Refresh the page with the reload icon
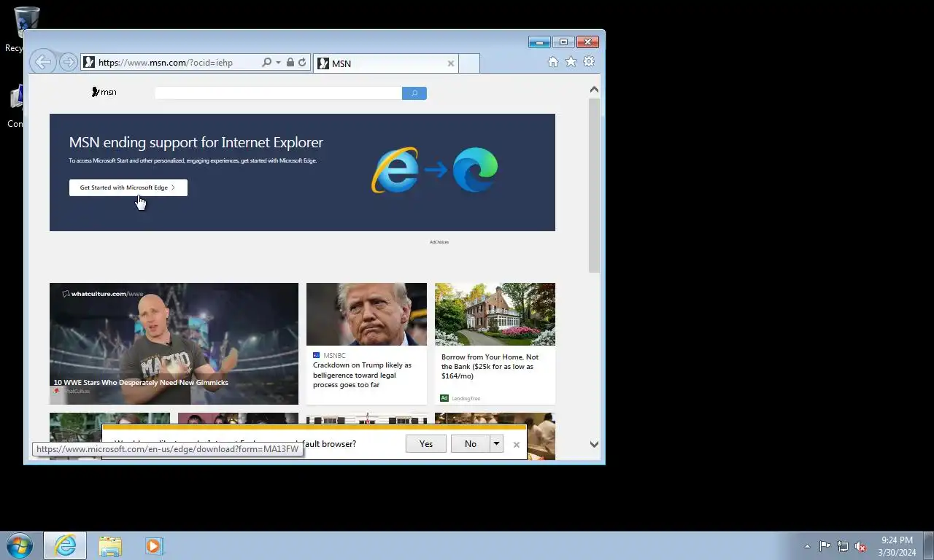 302,63
